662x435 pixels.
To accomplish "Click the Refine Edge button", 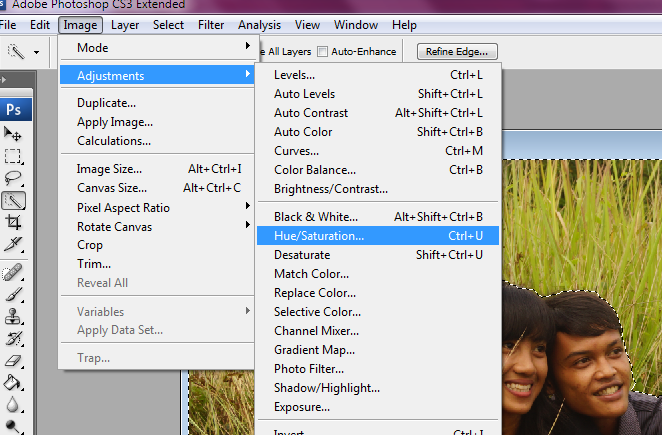I will (x=457, y=52).
